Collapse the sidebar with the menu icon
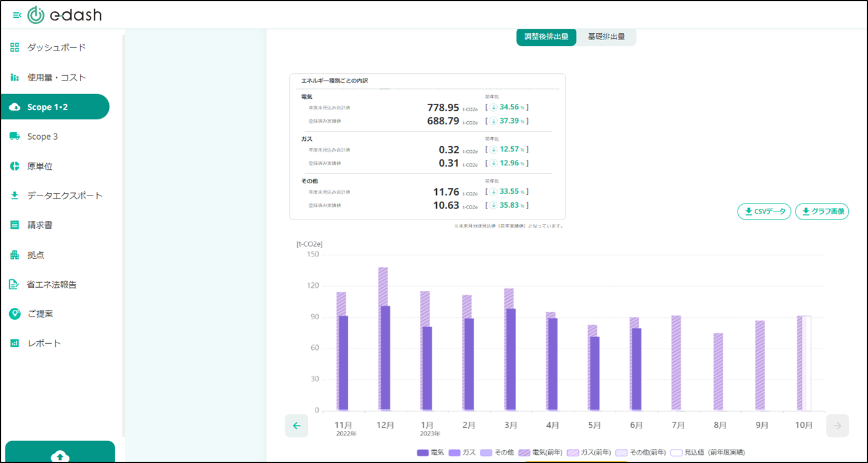The image size is (868, 463). (x=17, y=15)
